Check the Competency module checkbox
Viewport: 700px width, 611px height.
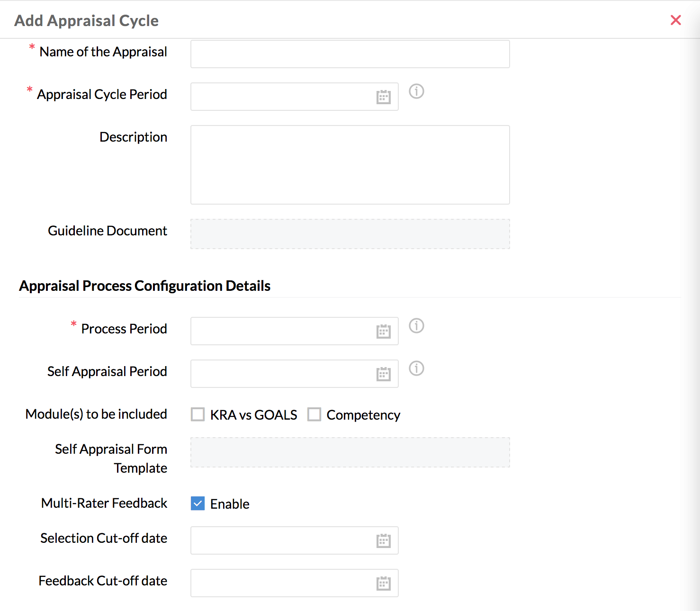tap(314, 414)
